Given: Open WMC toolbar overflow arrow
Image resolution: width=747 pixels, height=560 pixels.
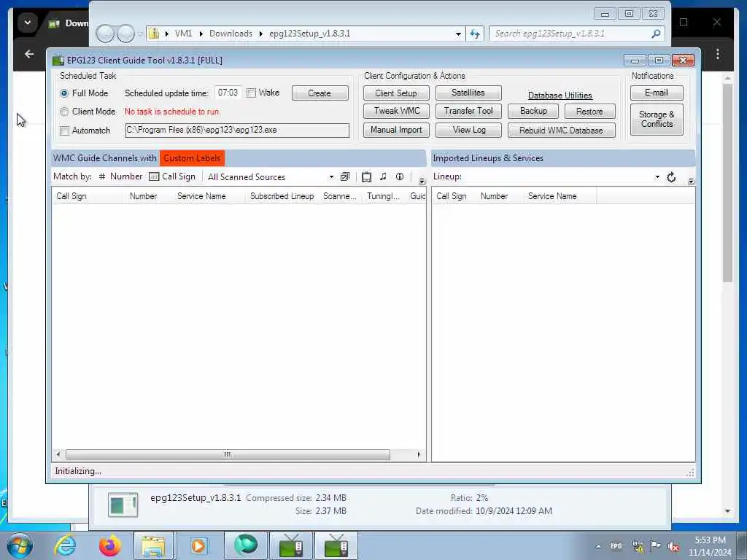Looking at the screenshot, I should [422, 181].
